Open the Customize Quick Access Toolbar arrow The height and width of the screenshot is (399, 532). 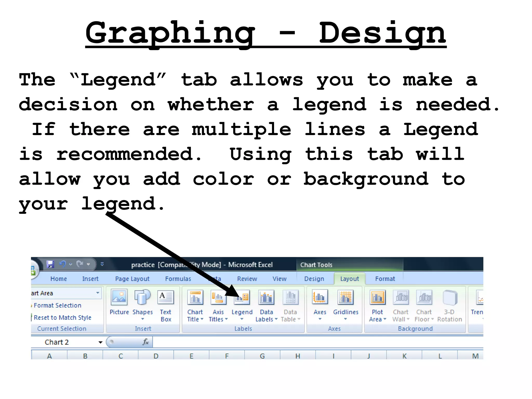click(102, 264)
